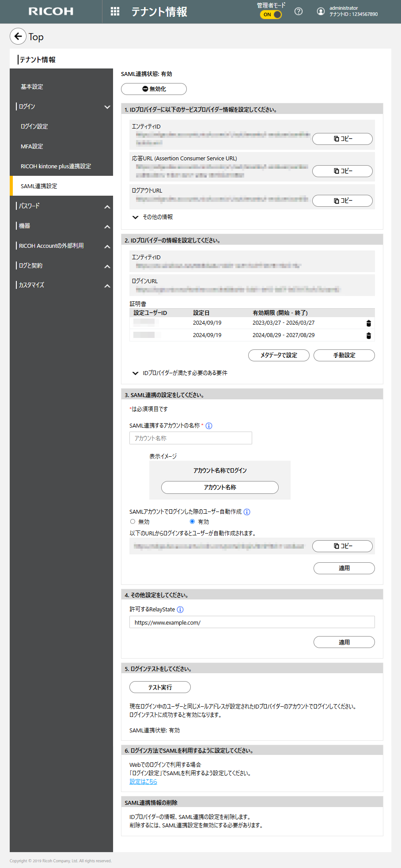The width and height of the screenshot is (401, 868).
Task: Click the 2024/08/29 - 2027/08/29 validity cell
Action: (284, 335)
